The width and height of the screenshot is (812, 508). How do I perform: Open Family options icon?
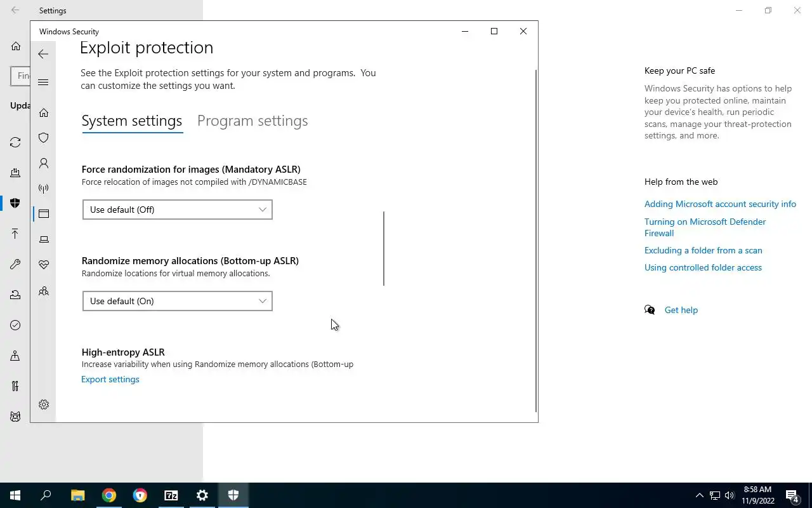[x=44, y=291]
